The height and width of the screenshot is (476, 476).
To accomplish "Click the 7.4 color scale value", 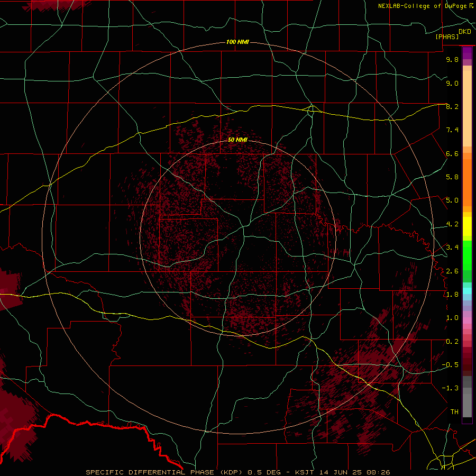I will [452, 130].
